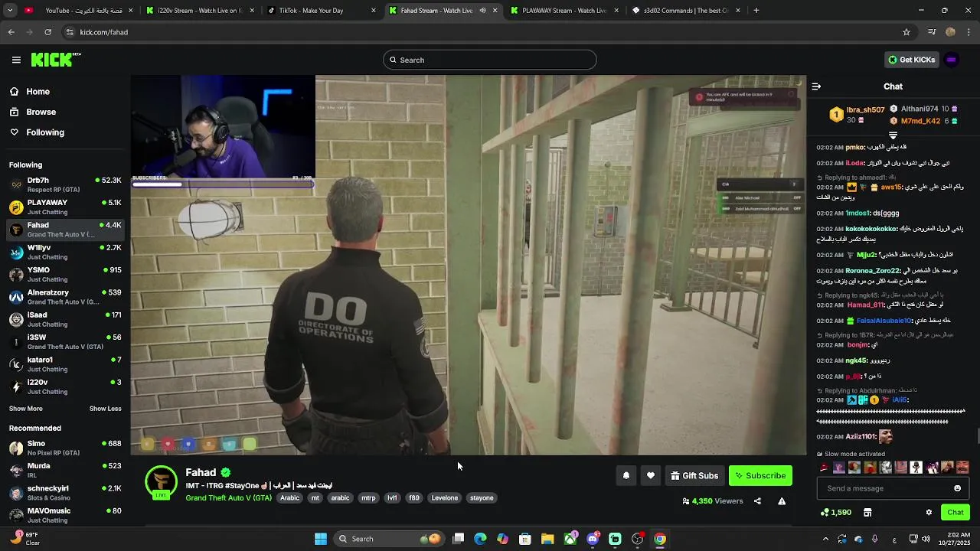Collapse the chat panel arrow icon
The width and height of the screenshot is (980, 551).
[816, 86]
